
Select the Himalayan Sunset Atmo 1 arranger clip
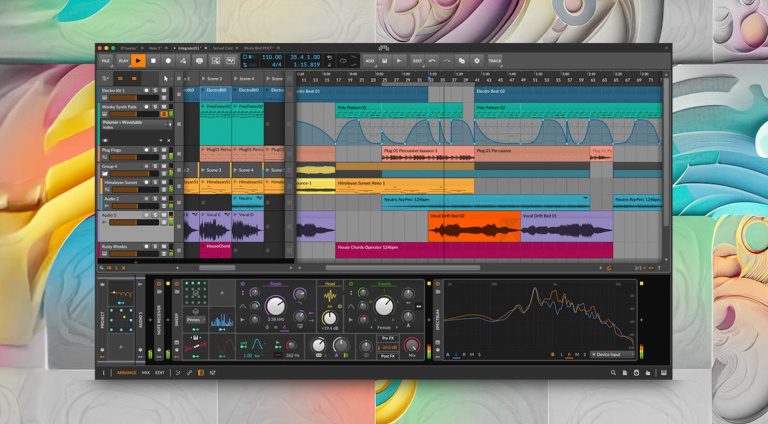(x=405, y=186)
